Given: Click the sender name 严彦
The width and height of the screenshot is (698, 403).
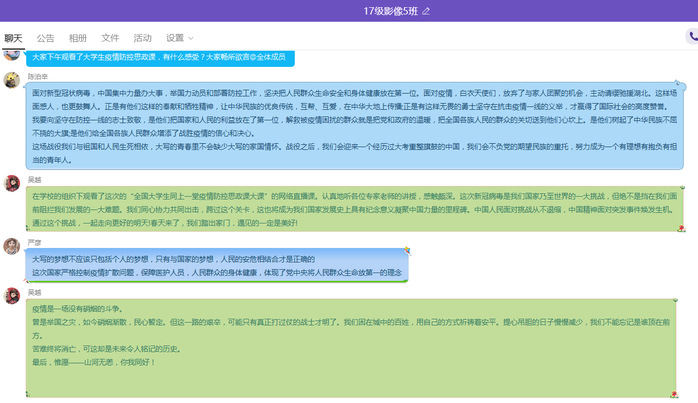Looking at the screenshot, I should click(x=32, y=240).
